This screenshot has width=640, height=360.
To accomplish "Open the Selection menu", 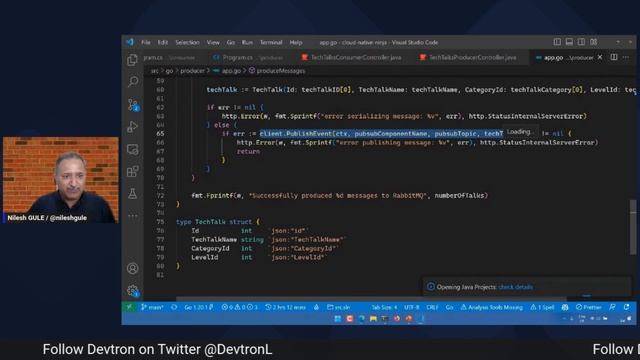I will pyautogui.click(x=187, y=42).
